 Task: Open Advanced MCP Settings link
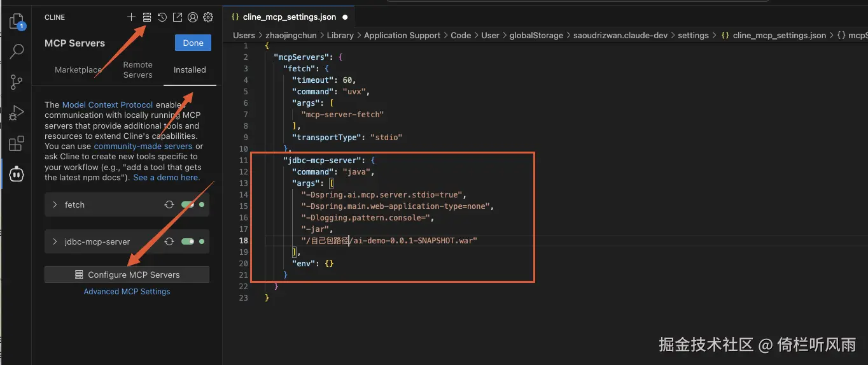pyautogui.click(x=127, y=291)
